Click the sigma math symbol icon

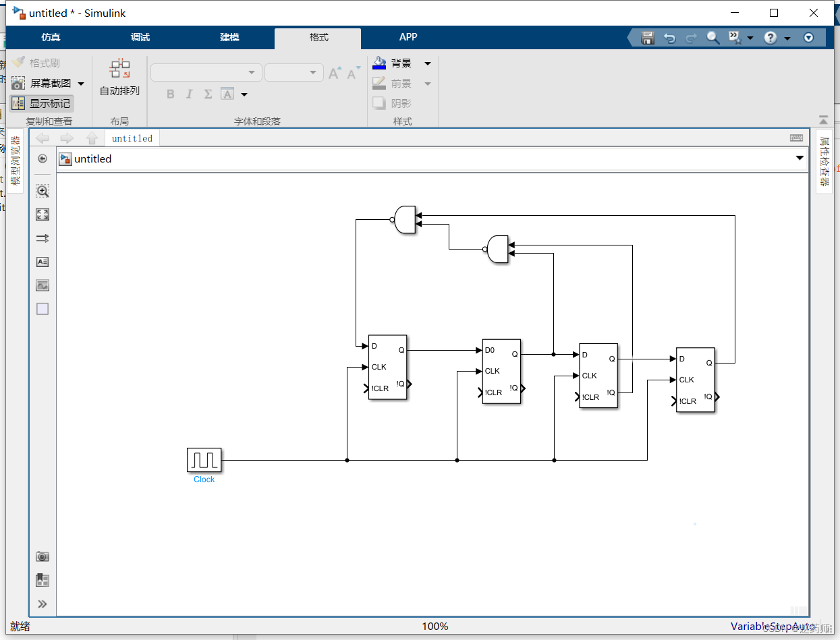208,94
